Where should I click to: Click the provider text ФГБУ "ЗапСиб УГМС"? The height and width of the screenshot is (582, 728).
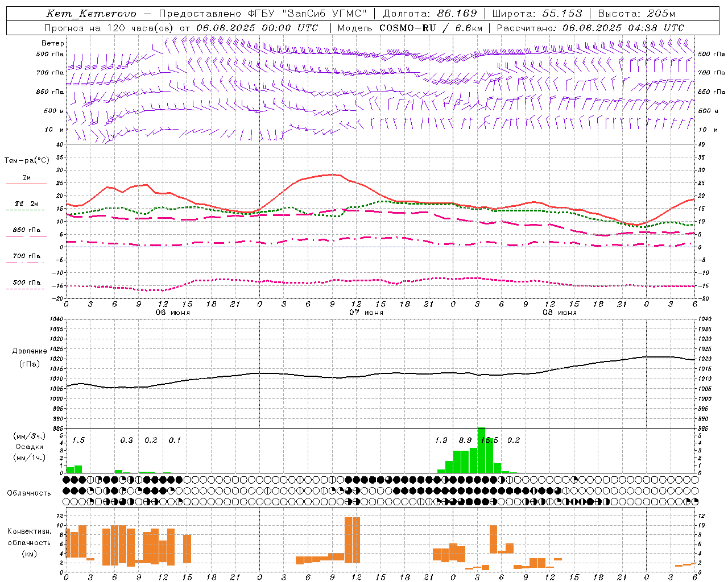(x=308, y=14)
